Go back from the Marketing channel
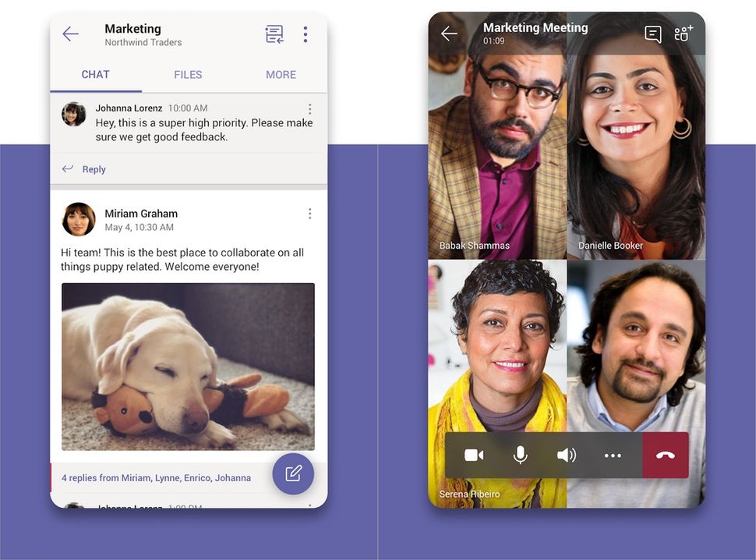The width and height of the screenshot is (756, 560). [x=69, y=34]
